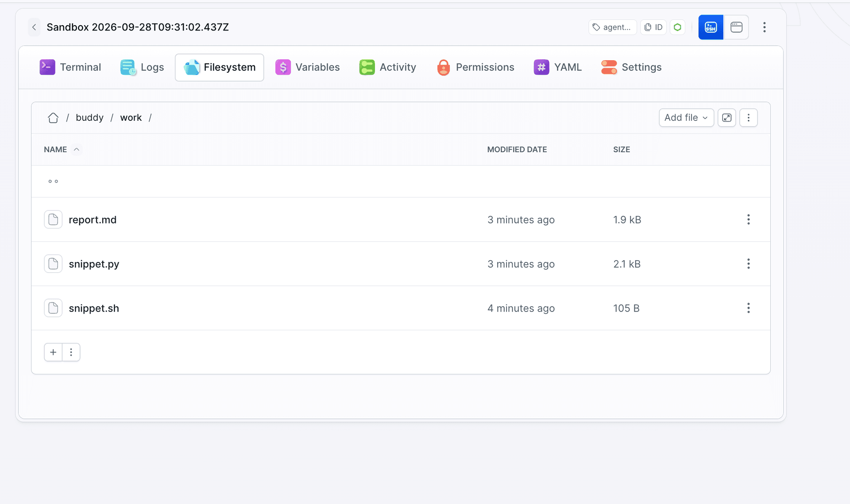The image size is (850, 504).
Task: Click the snippet.py file icon
Action: [x=53, y=264]
